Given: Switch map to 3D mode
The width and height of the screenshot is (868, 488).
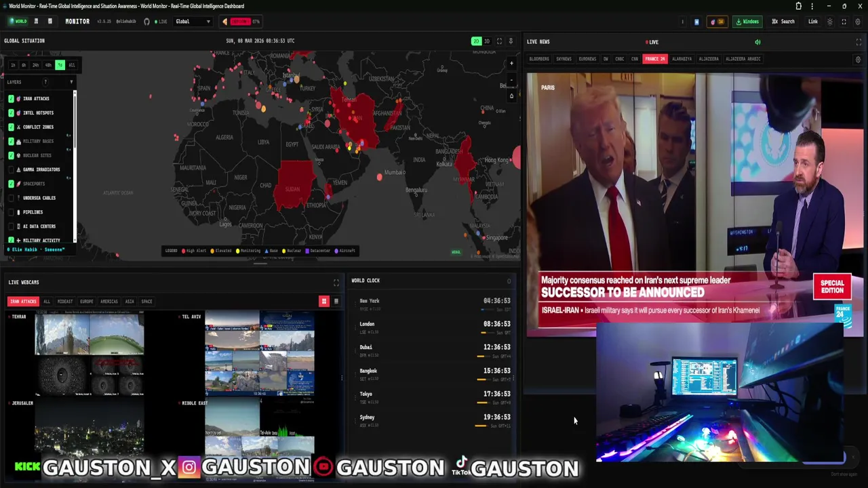Looking at the screenshot, I should click(486, 41).
